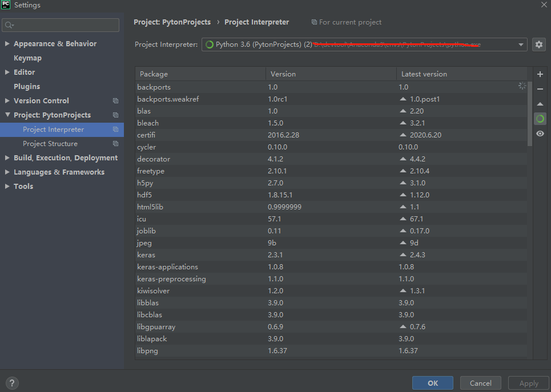551x392 pixels.
Task: Click the upgrade package up-arrow icon
Action: coord(540,104)
